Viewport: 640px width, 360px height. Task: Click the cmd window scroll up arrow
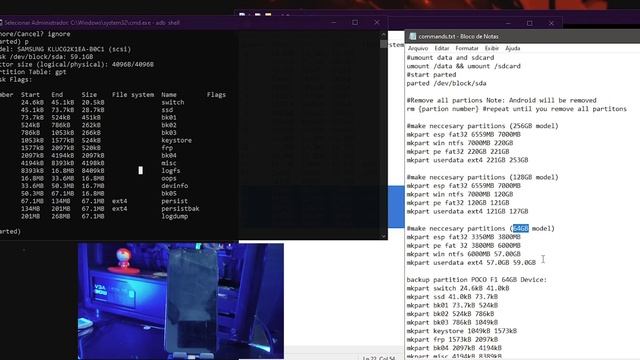tap(383, 34)
